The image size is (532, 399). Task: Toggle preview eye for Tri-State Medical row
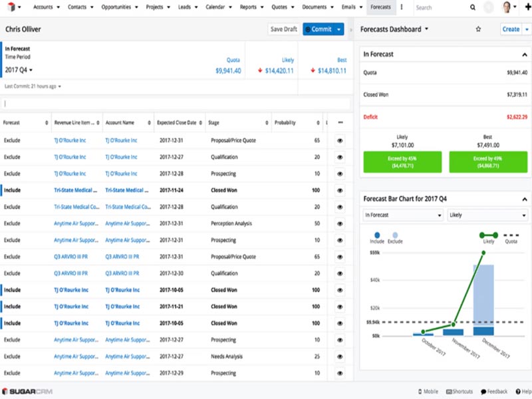coord(339,190)
